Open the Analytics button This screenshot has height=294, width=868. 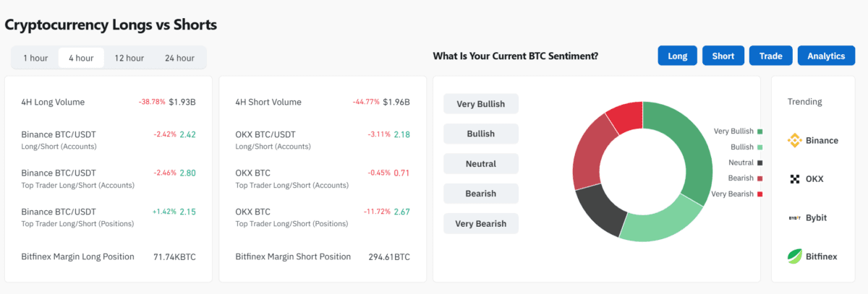pyautogui.click(x=826, y=56)
